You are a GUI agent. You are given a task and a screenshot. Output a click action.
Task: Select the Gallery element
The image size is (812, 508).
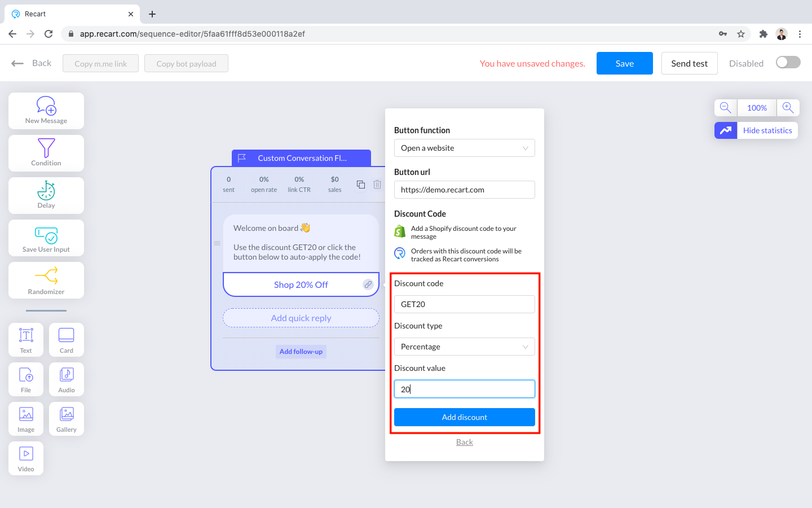coord(67,419)
